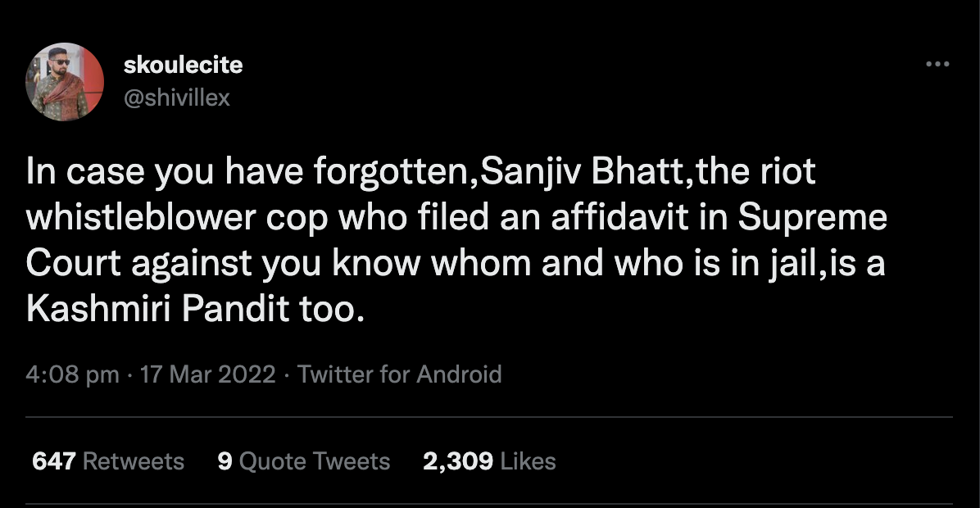Open the three-dot more options menu
The height and width of the screenshot is (508, 980).
937,64
